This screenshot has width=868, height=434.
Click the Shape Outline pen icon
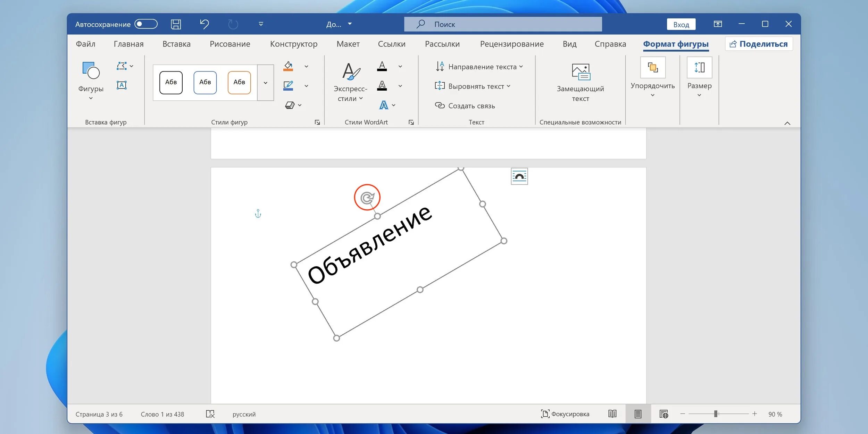(x=288, y=85)
